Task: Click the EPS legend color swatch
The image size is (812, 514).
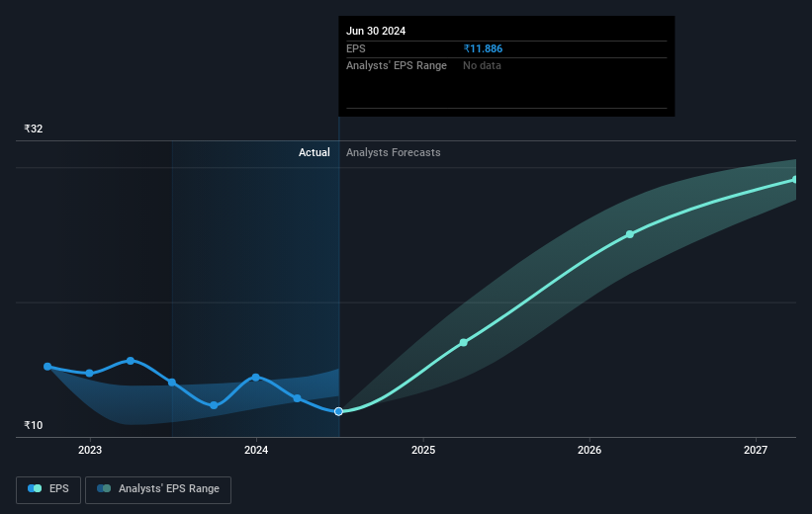Action: coord(35,488)
